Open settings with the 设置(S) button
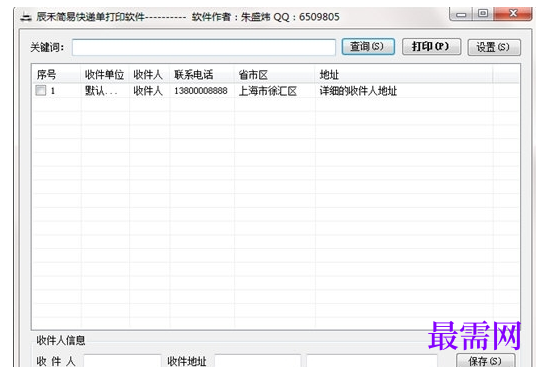 pyautogui.click(x=494, y=47)
